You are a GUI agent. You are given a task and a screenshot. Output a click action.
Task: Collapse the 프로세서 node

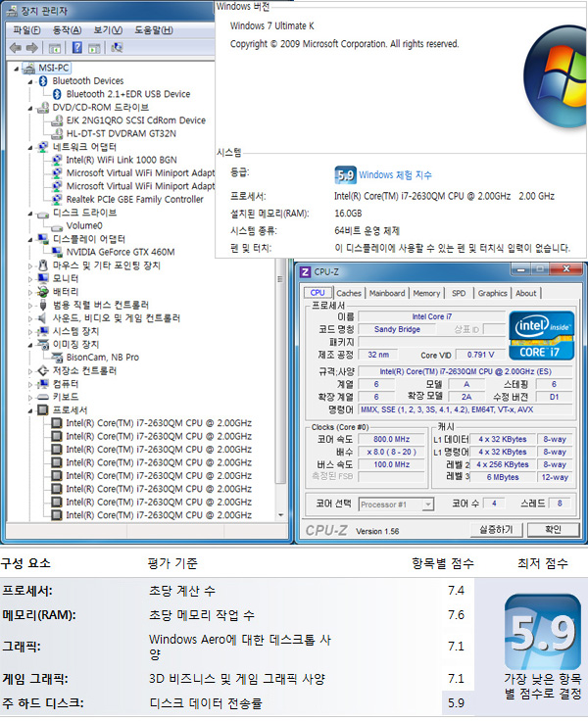pyautogui.click(x=30, y=410)
